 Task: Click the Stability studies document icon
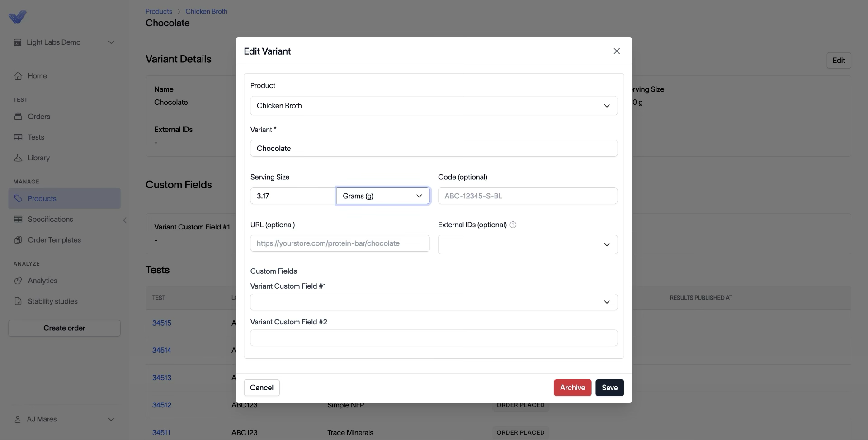[x=18, y=301]
